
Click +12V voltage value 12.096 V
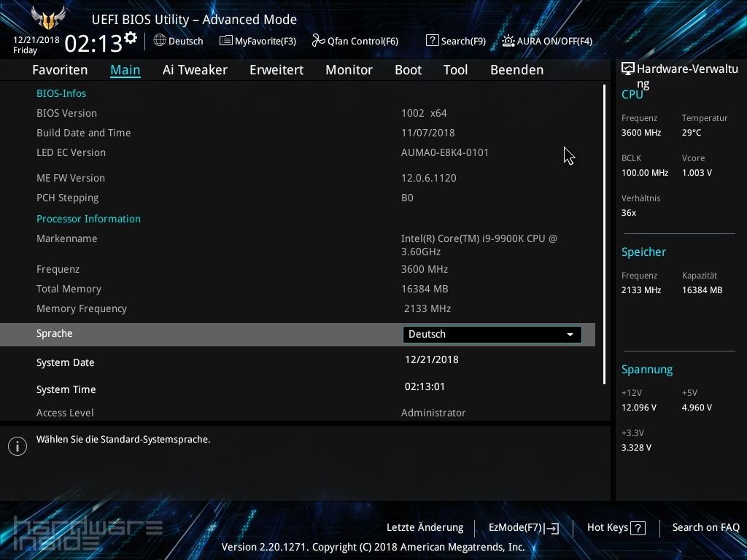pyautogui.click(x=639, y=408)
